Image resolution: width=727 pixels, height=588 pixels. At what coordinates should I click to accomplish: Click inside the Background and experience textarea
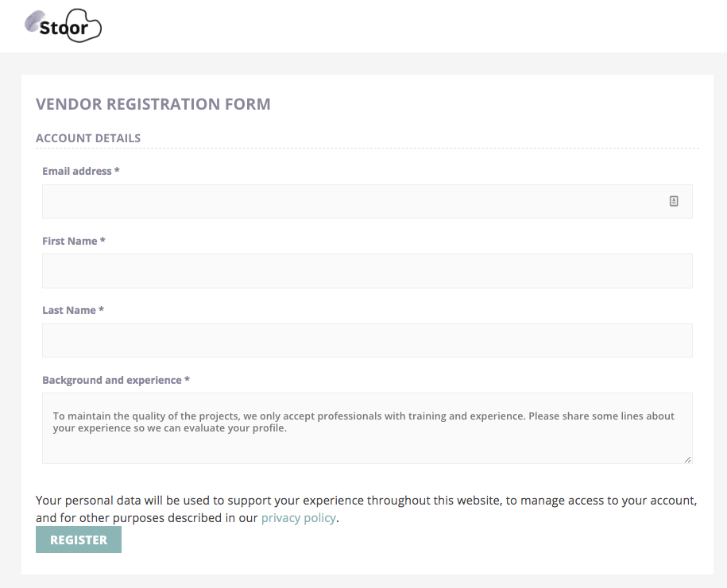(367, 428)
